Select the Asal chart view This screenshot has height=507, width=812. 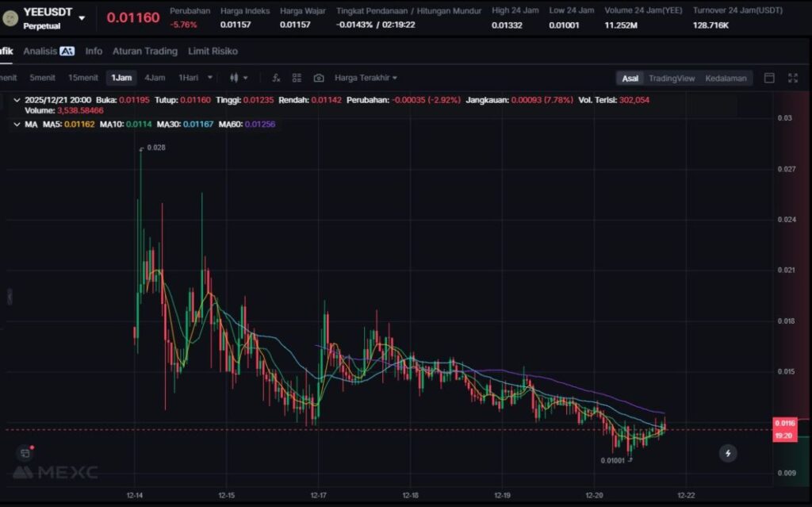[x=630, y=78]
